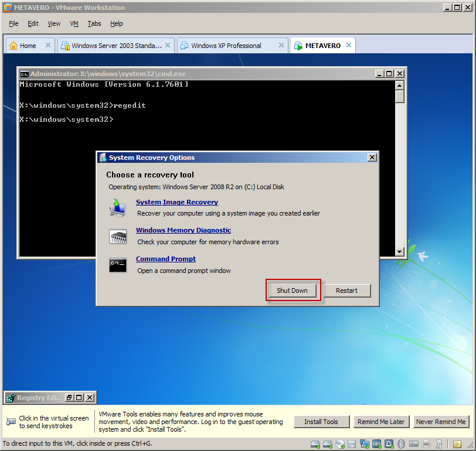Switch to Windows XP Professional tab
The image size is (476, 451).
pos(226,46)
